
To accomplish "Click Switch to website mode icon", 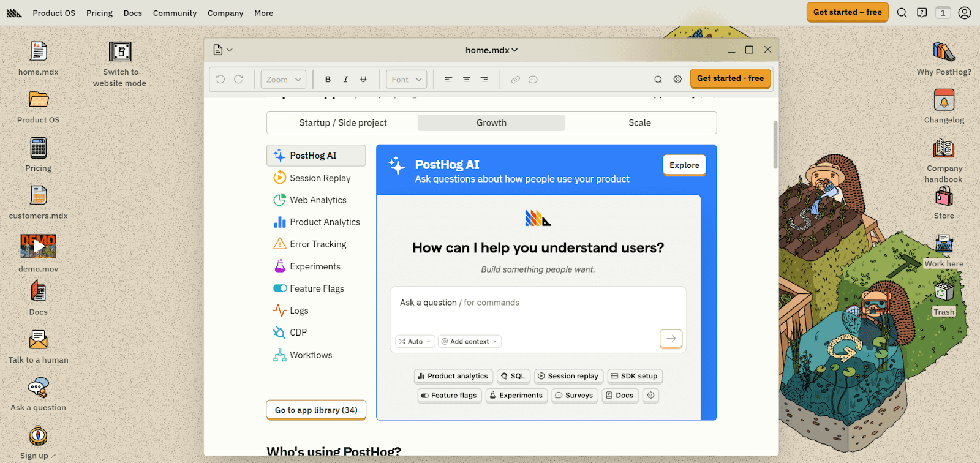I will tap(120, 51).
